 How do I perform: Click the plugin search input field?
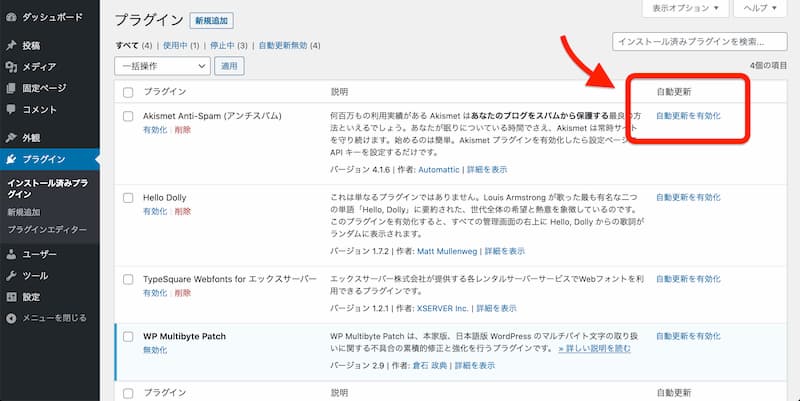(699, 41)
